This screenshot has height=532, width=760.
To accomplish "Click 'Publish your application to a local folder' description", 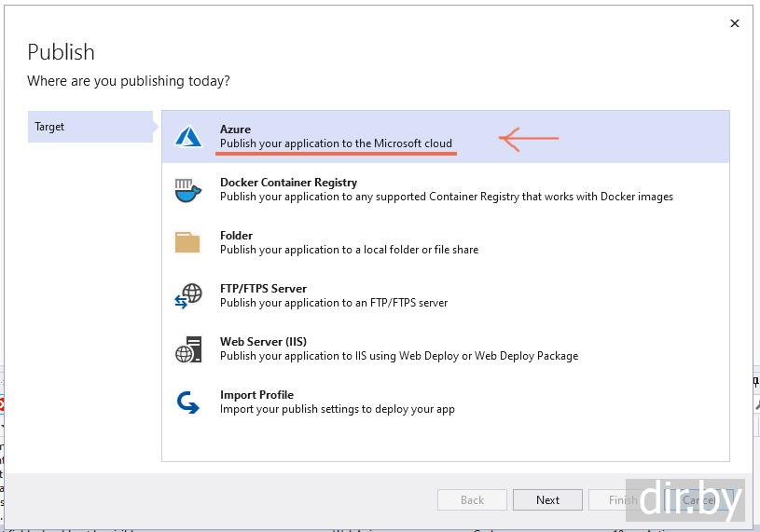I will coord(349,250).
